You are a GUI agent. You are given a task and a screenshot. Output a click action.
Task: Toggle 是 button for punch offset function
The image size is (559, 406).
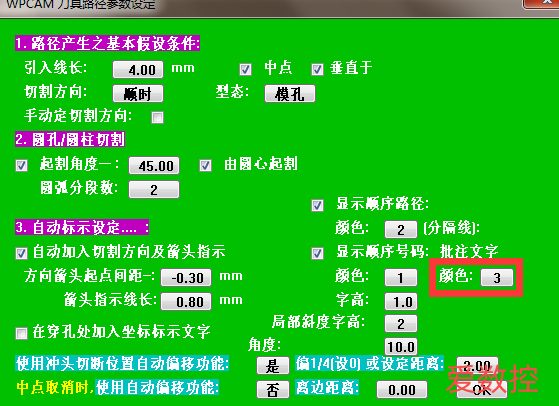(273, 366)
